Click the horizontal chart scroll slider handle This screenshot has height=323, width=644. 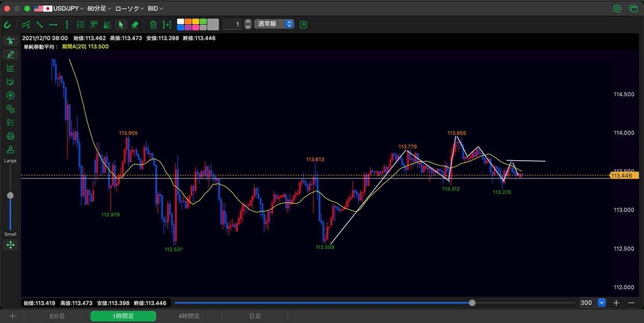click(472, 303)
